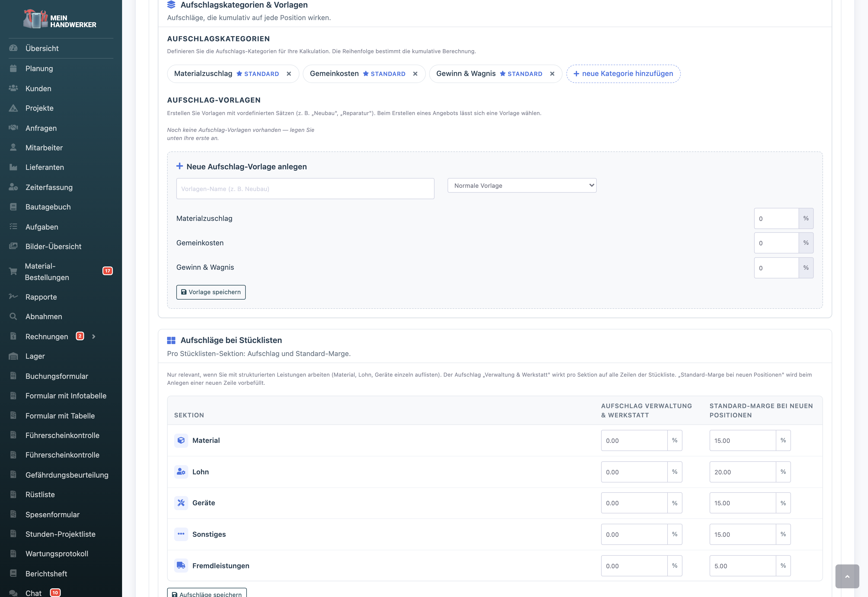Click the Bilder-Übersicht images icon
The image size is (868, 597).
click(14, 246)
